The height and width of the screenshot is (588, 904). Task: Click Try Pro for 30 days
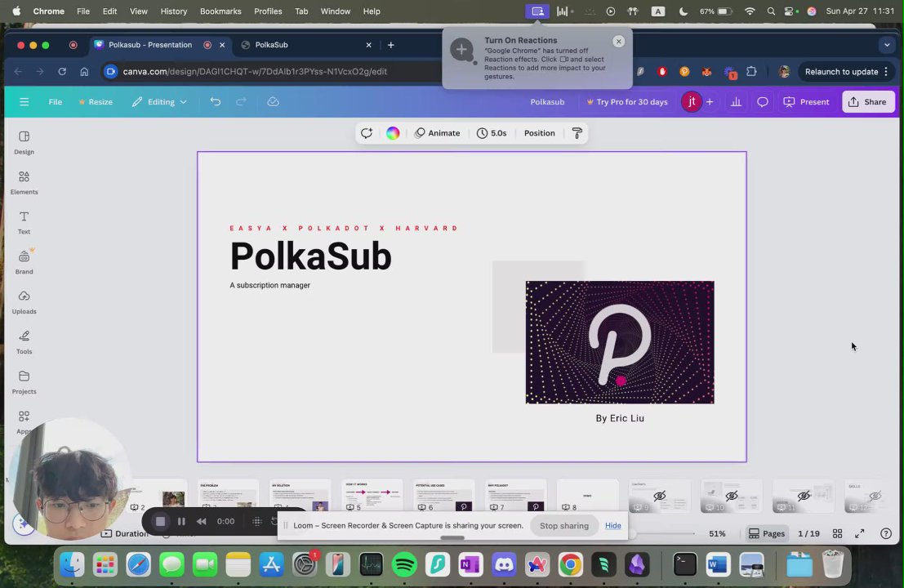click(626, 102)
